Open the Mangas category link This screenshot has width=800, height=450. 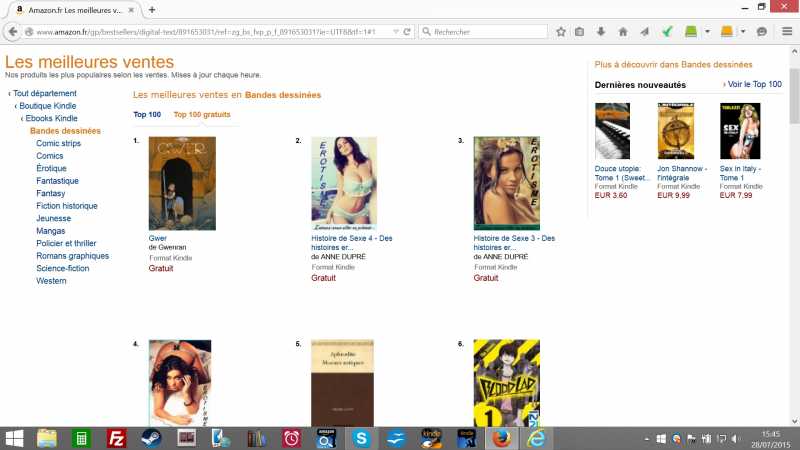click(51, 231)
